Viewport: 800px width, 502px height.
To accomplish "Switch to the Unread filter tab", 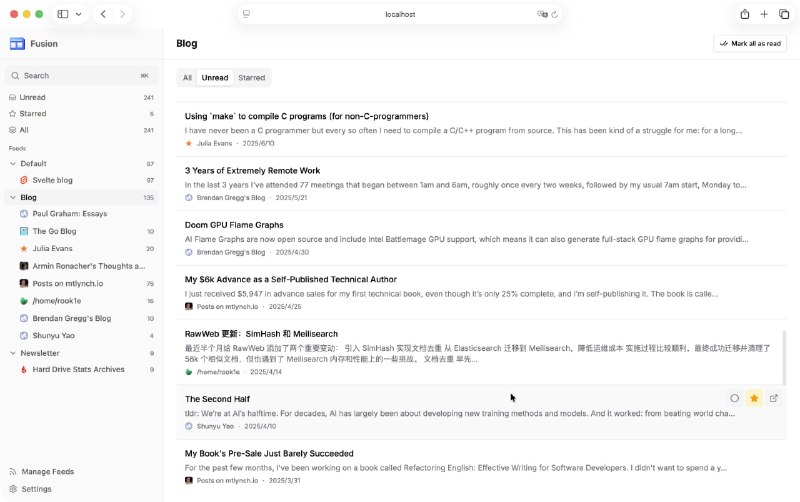I will tap(215, 78).
